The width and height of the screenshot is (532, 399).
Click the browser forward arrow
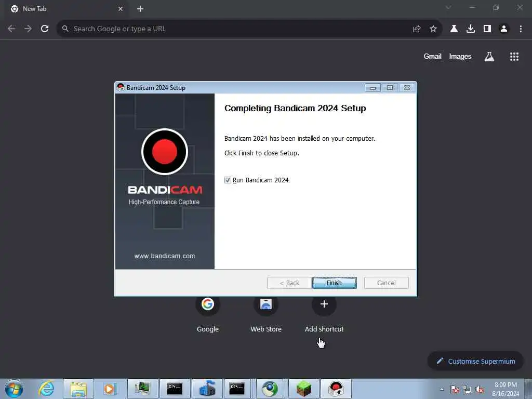[28, 29]
